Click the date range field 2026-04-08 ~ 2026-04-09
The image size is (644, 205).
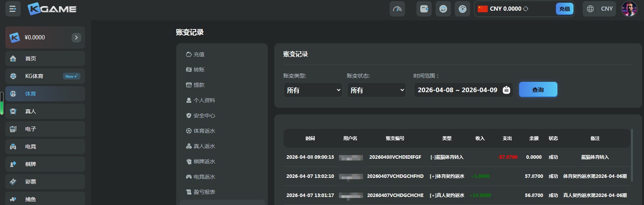point(464,90)
